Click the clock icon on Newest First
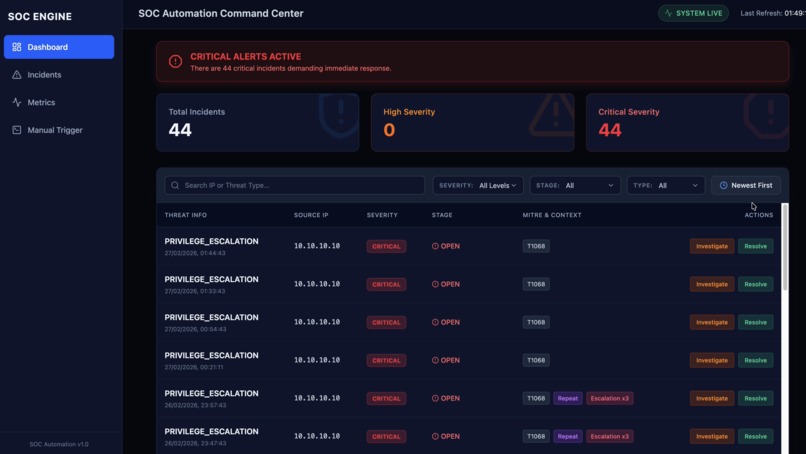This screenshot has width=806, height=454. click(723, 185)
